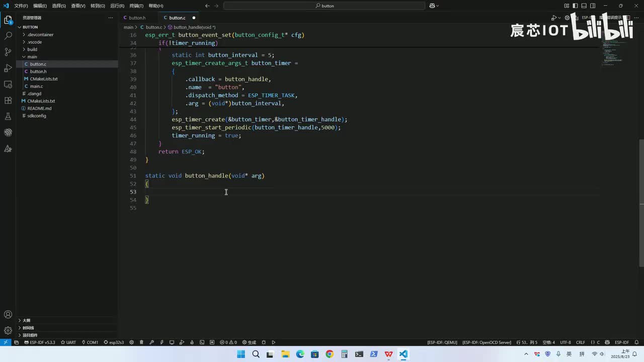Open Run and Debug view

(x=8, y=68)
